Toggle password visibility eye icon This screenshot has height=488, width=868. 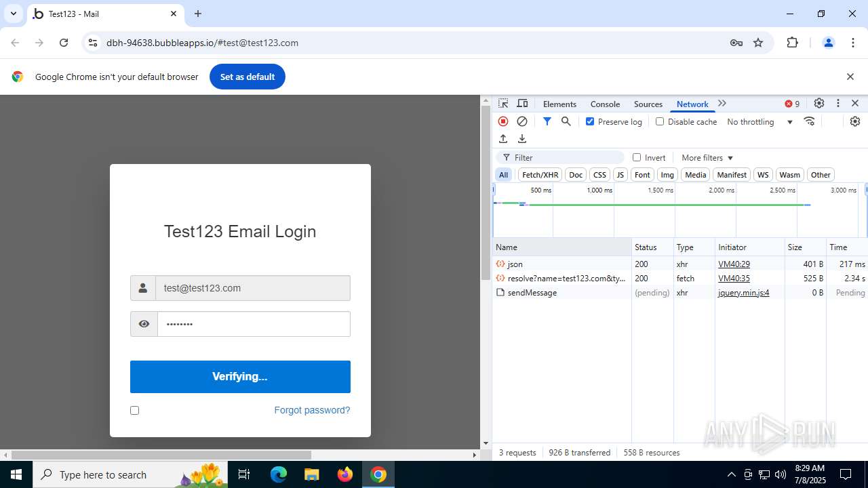click(x=144, y=324)
